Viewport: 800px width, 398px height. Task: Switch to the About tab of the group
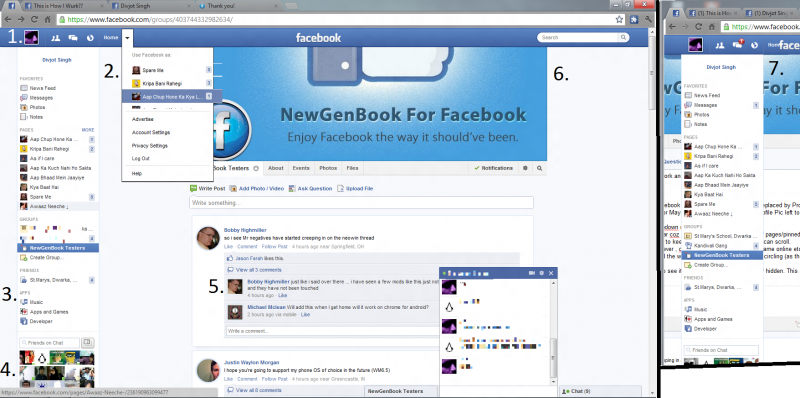[x=276, y=168]
